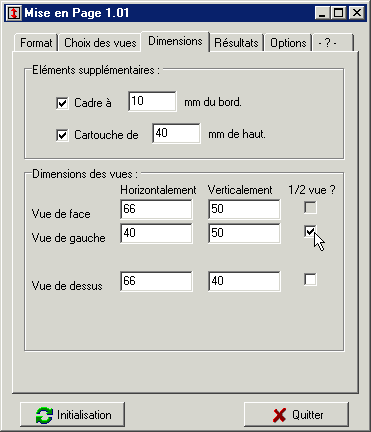
Task: Uncheck the 'Cartouche de' checkbox
Action: tap(62, 135)
